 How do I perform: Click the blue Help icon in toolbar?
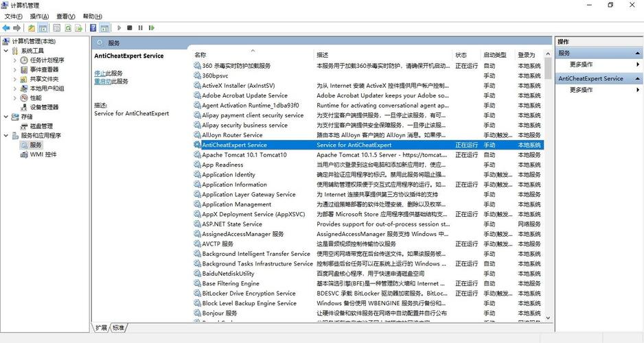pyautogui.click(x=93, y=28)
